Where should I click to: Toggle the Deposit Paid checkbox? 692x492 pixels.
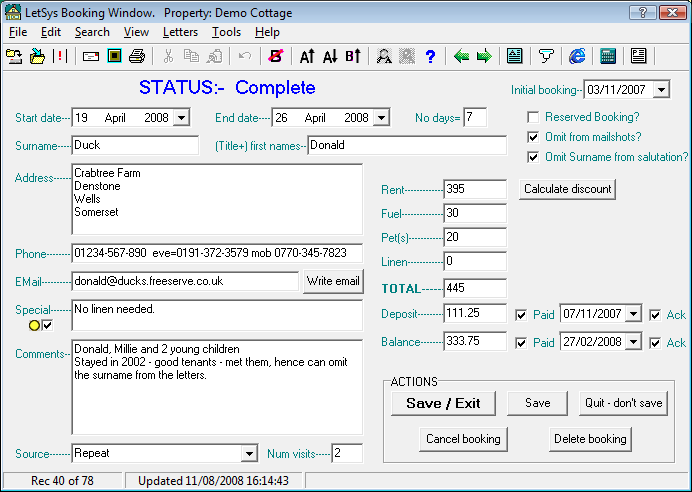pos(520,314)
